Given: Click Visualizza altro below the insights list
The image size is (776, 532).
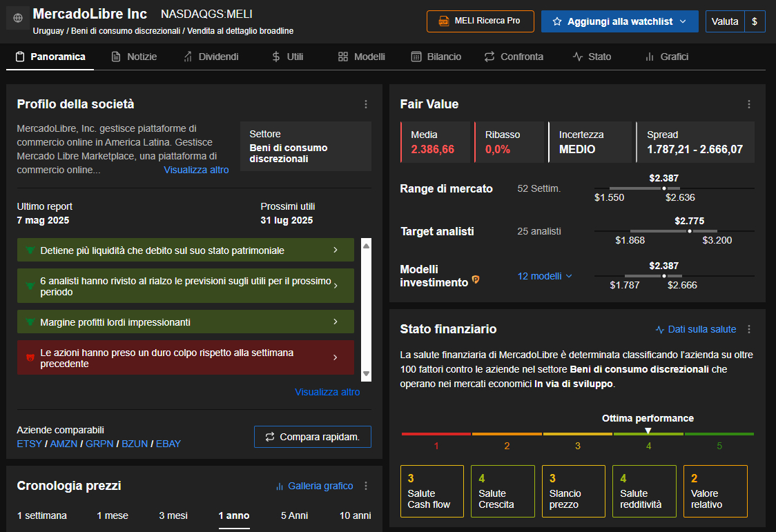Looking at the screenshot, I should [327, 392].
